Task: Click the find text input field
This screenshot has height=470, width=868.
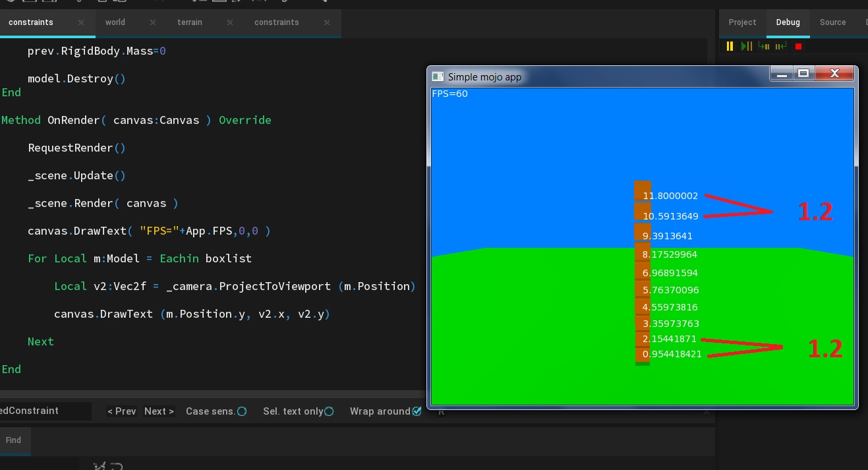Action: pyautogui.click(x=45, y=411)
